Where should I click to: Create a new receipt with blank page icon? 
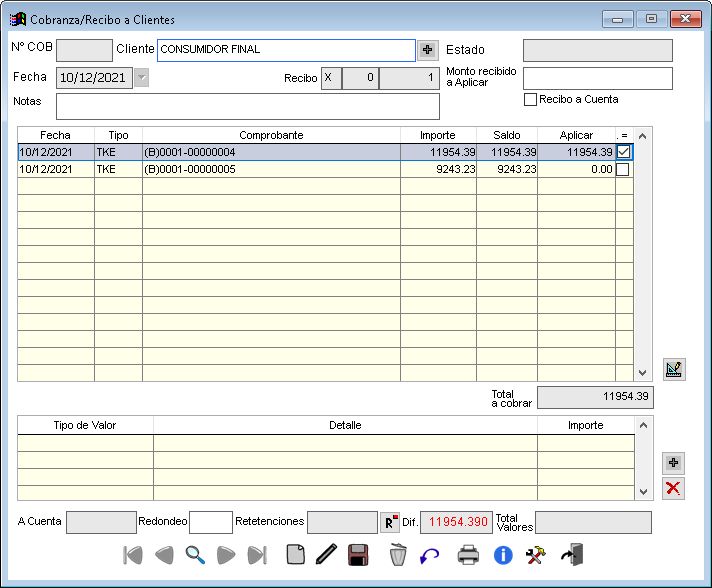coord(295,555)
